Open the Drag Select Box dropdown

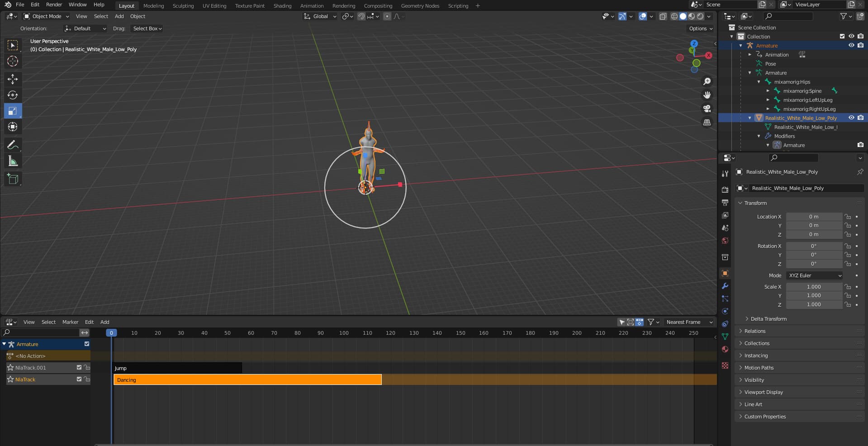click(x=147, y=28)
